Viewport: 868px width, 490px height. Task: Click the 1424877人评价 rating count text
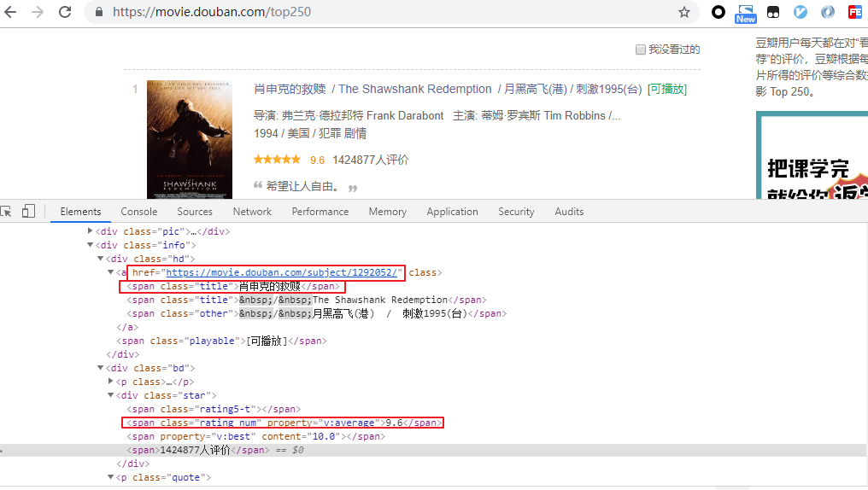coord(370,160)
